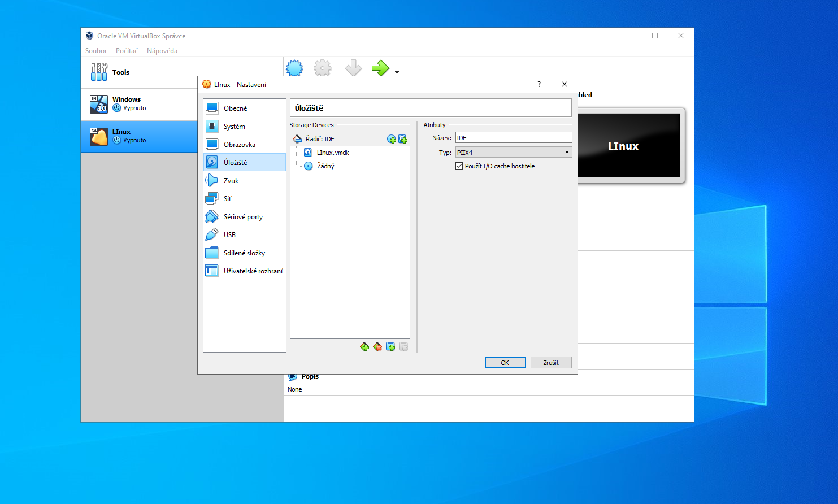Open the Síť settings category

coord(245,199)
